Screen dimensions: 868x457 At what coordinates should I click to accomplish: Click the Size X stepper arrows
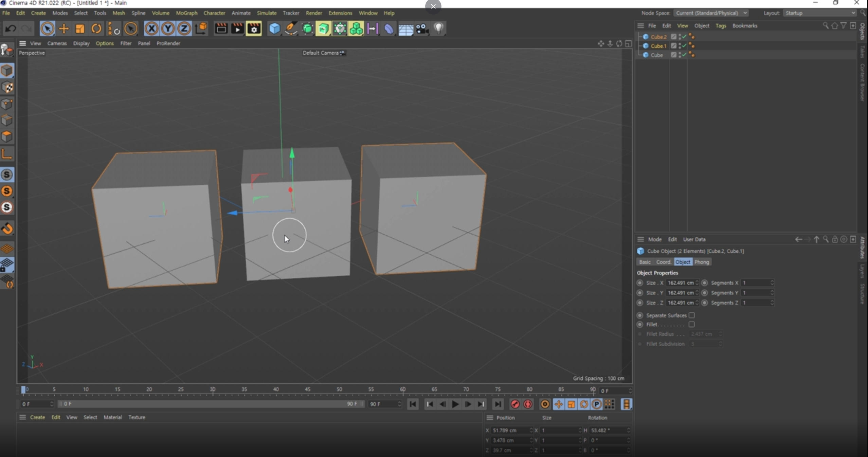(697, 283)
